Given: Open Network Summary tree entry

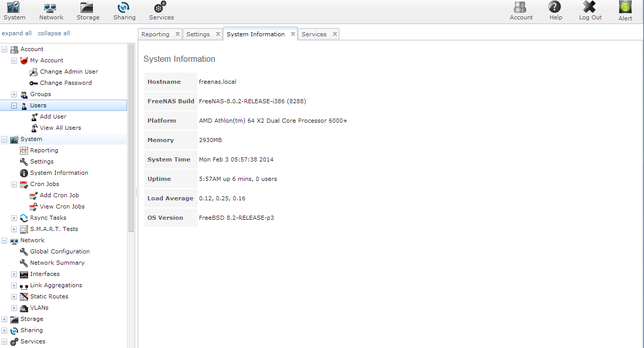Looking at the screenshot, I should coord(57,263).
